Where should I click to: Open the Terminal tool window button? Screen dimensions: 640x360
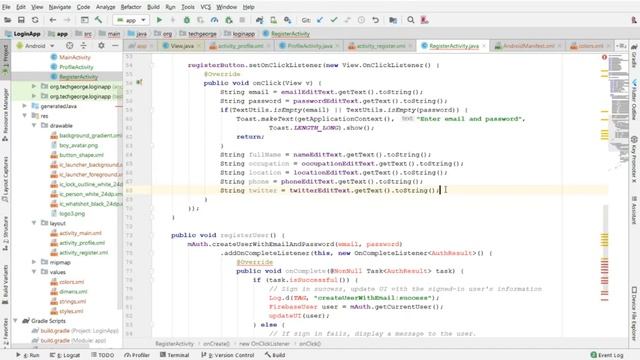(175, 355)
